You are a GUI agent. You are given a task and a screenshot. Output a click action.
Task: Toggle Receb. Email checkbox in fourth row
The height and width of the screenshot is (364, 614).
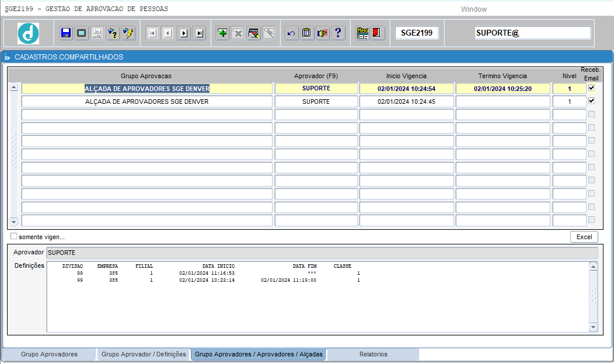591,128
